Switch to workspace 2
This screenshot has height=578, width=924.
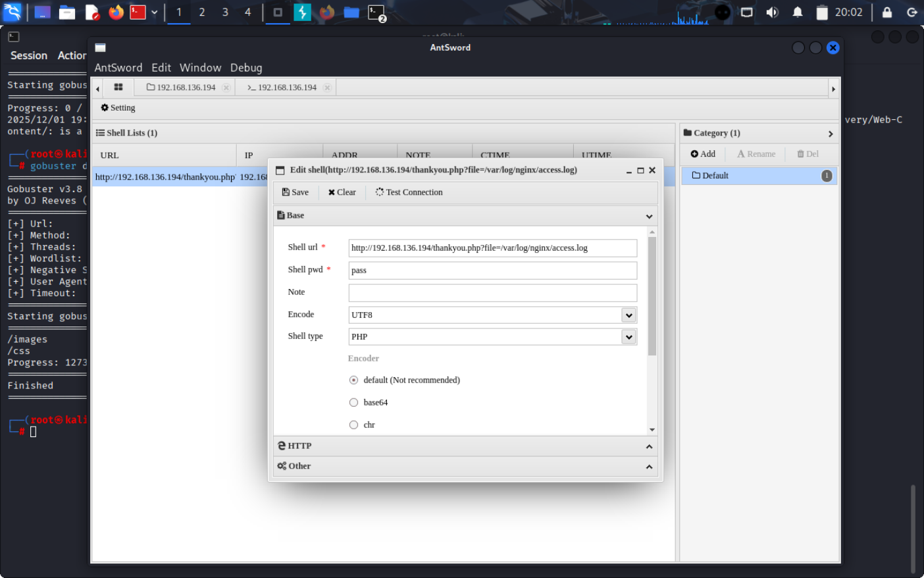pos(202,12)
